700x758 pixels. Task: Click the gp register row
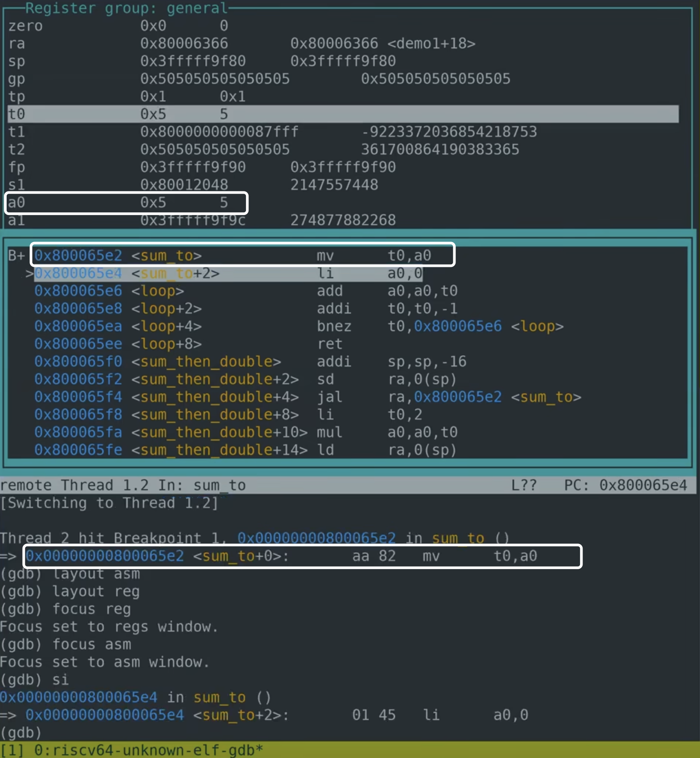(x=343, y=79)
